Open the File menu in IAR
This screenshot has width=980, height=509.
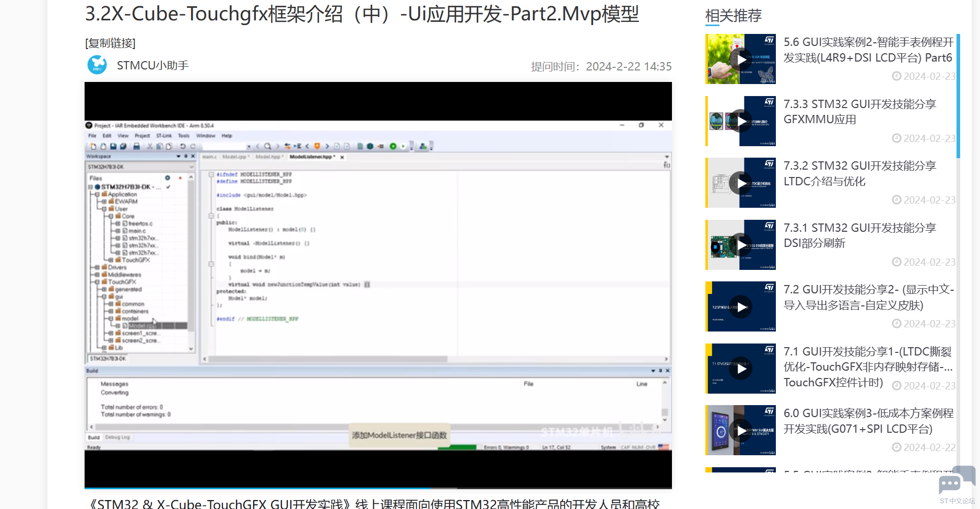pyautogui.click(x=92, y=136)
